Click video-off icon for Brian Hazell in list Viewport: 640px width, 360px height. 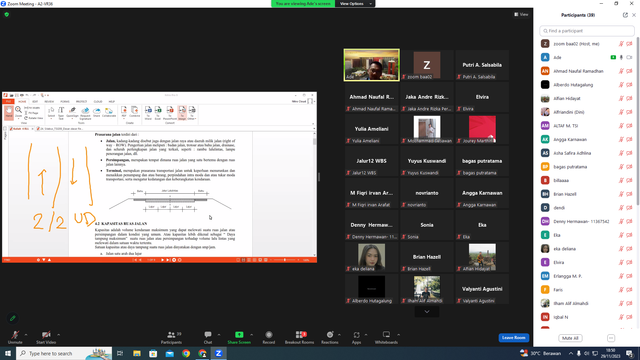coord(629,194)
